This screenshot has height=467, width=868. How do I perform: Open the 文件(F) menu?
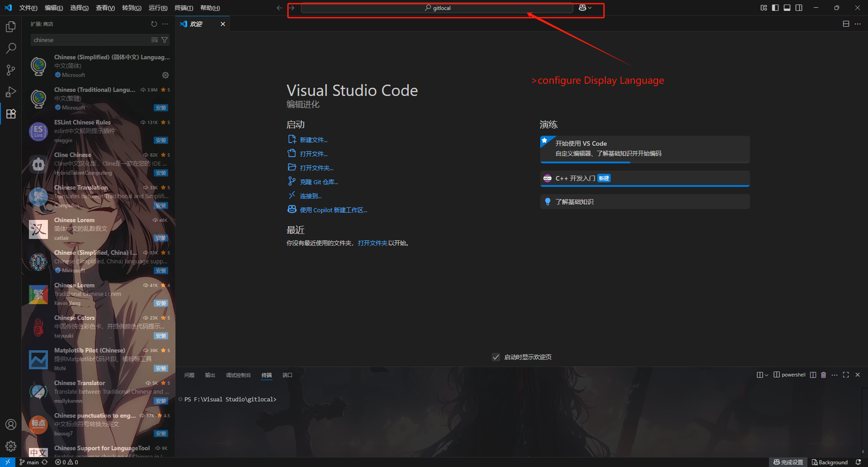[x=28, y=8]
